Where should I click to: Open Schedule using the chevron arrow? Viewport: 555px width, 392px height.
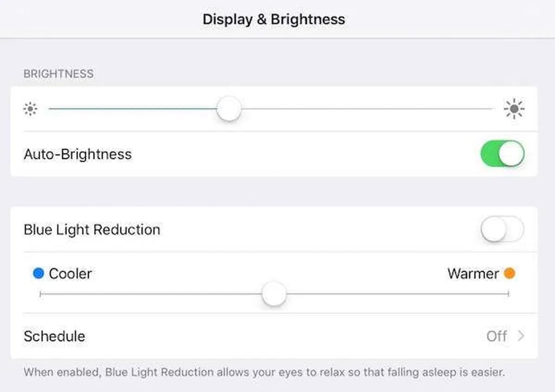coord(521,336)
